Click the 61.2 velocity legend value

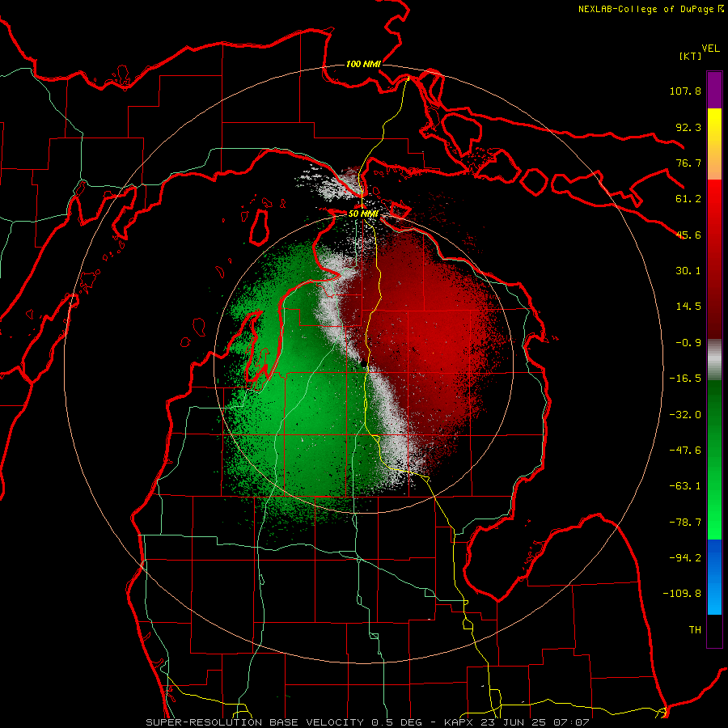pyautogui.click(x=688, y=199)
